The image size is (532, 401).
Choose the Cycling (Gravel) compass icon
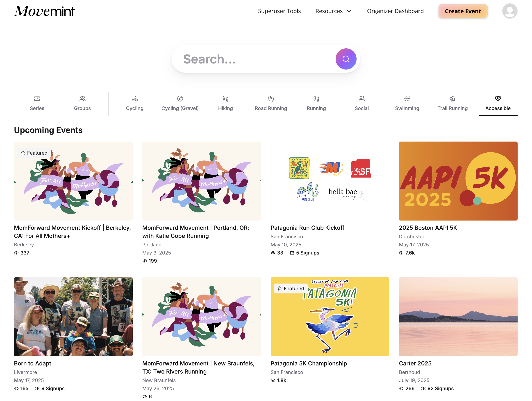(180, 99)
